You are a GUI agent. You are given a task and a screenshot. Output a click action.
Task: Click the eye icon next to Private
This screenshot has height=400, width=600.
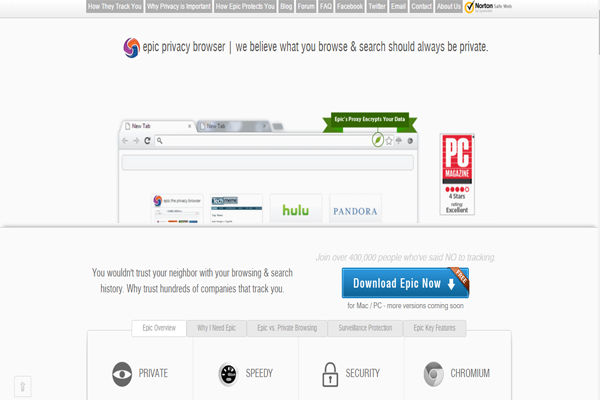[x=122, y=374]
